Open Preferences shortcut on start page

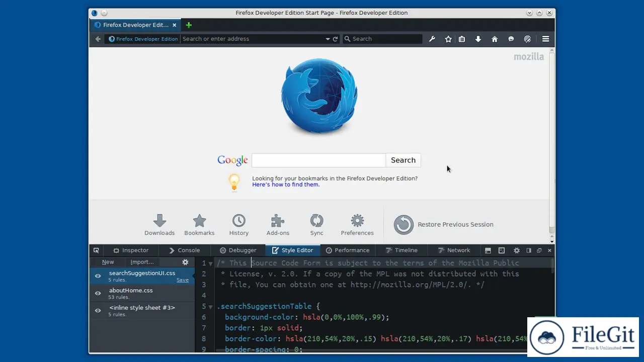click(x=357, y=225)
